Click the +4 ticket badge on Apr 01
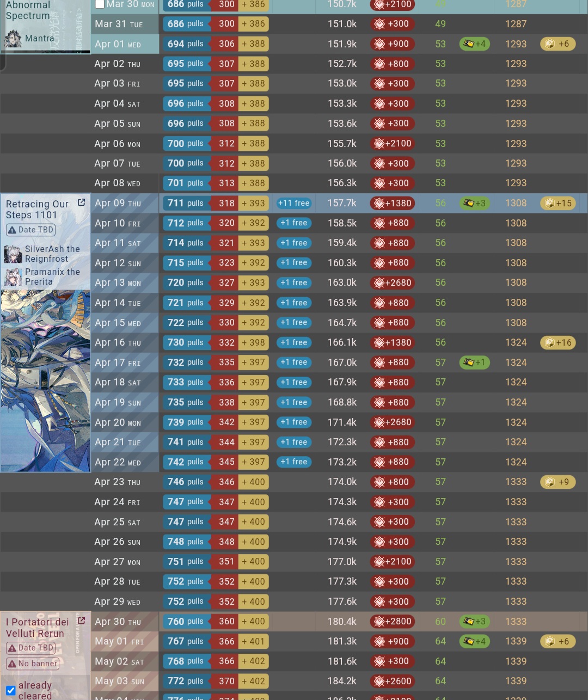The image size is (588, 700). click(475, 44)
